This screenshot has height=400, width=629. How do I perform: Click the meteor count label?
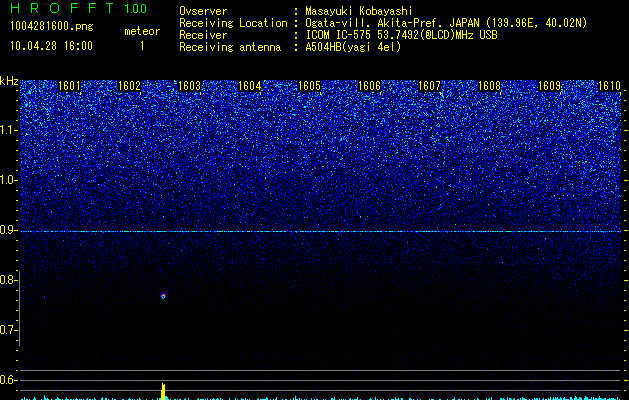142,31
